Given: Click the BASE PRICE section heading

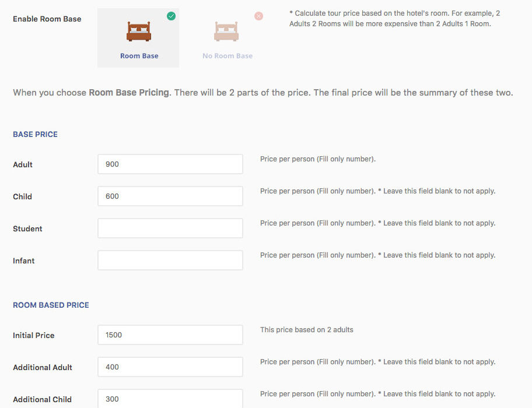Looking at the screenshot, I should [35, 134].
